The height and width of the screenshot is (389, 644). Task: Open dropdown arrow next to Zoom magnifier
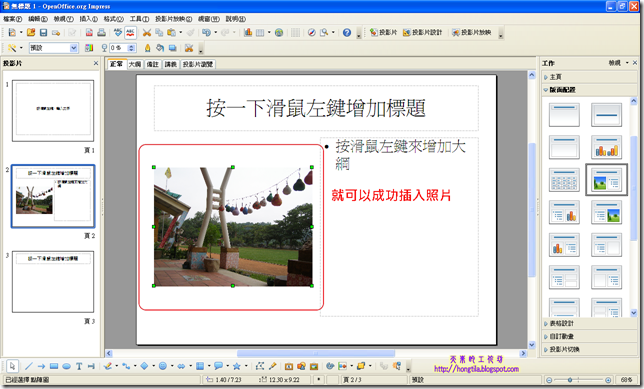coord(333,32)
